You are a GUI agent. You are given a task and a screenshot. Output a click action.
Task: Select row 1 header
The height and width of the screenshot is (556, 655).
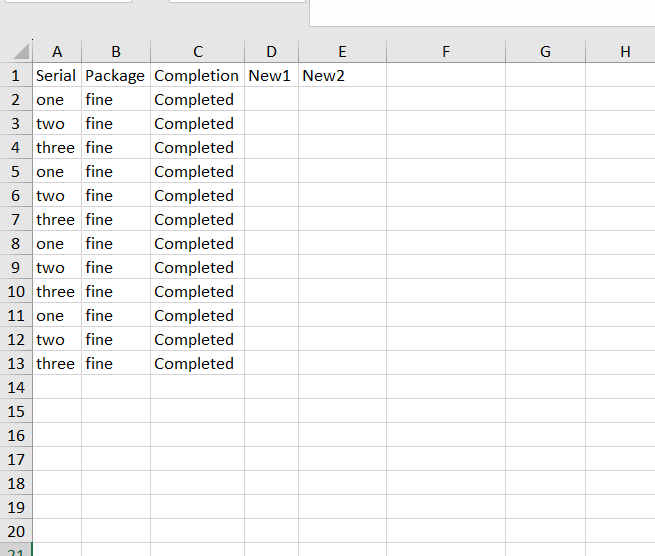[x=15, y=75]
